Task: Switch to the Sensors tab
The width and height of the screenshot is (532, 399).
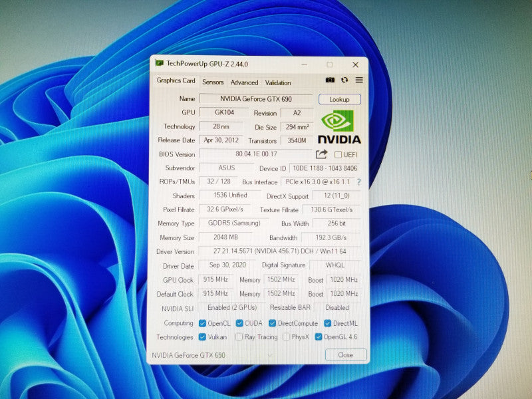Action: click(213, 82)
